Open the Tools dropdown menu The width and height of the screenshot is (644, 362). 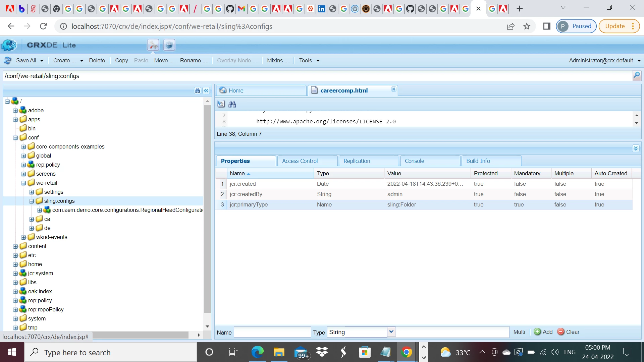click(309, 61)
